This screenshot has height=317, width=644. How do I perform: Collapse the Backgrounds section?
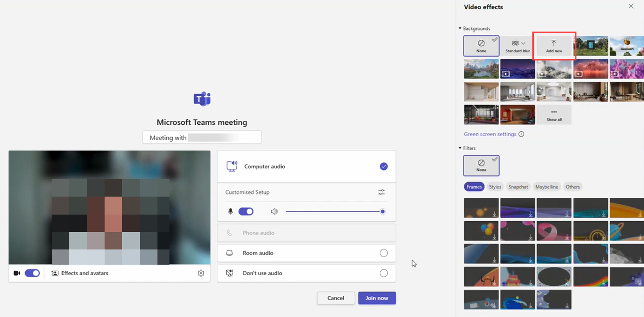(x=460, y=28)
